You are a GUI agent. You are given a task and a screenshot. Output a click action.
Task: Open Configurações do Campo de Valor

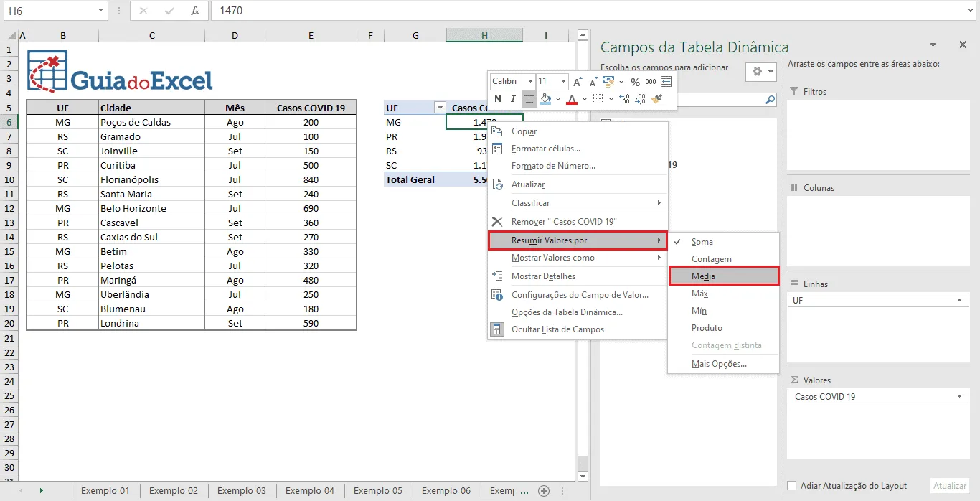578,295
